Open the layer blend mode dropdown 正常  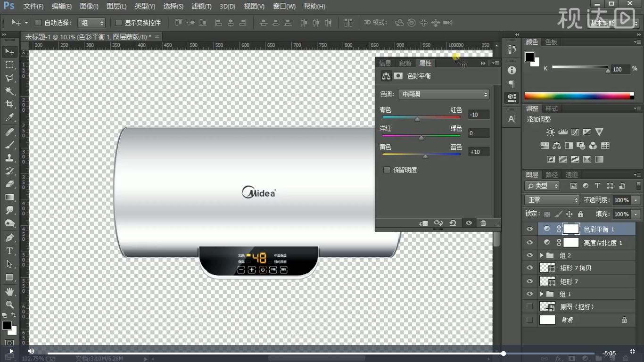(x=552, y=200)
